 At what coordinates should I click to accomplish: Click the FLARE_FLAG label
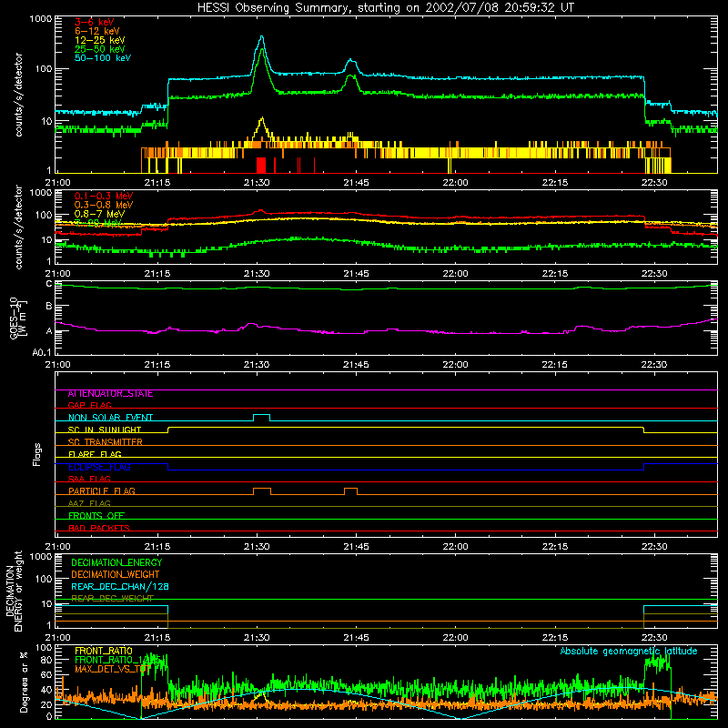pos(95,454)
